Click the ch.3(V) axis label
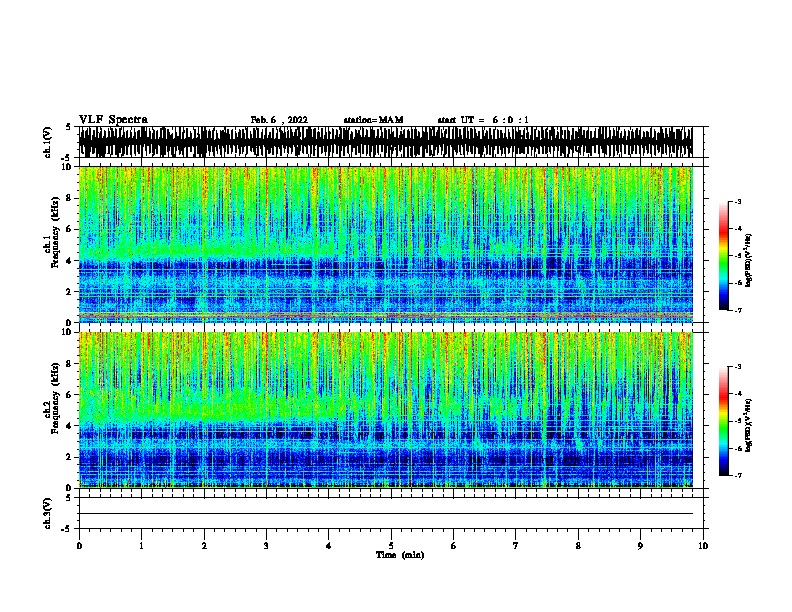792x612 pixels. tap(47, 513)
